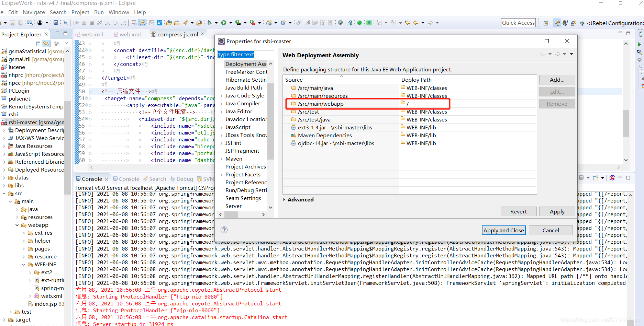Toggle Link with Editor in Project Explorer
This screenshot has height=326, width=644.
coord(46,44)
